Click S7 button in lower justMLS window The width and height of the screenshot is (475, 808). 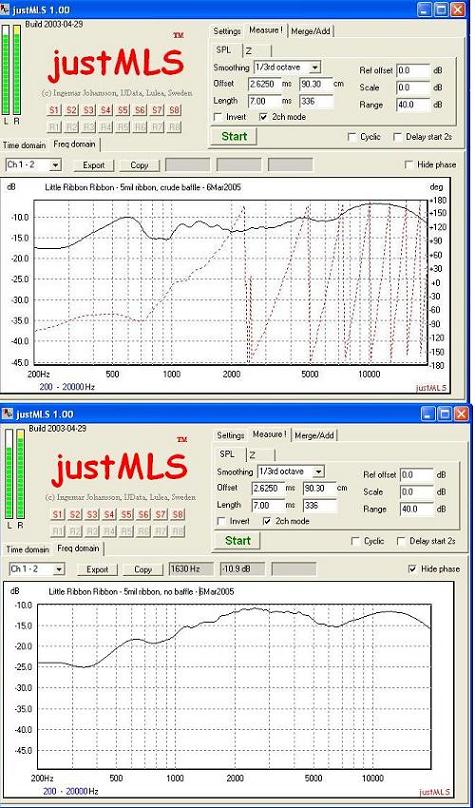point(161,514)
